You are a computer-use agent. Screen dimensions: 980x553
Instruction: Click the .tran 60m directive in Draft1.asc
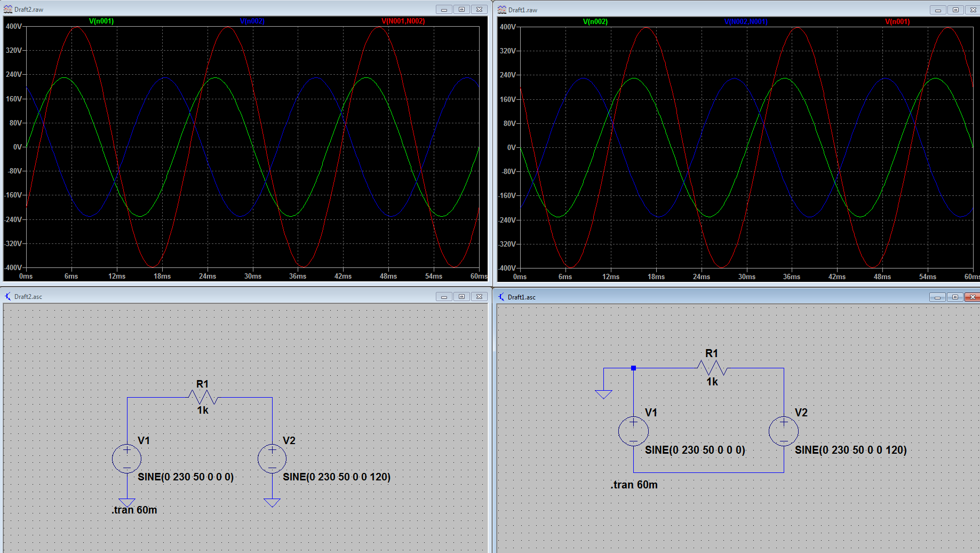coord(634,485)
